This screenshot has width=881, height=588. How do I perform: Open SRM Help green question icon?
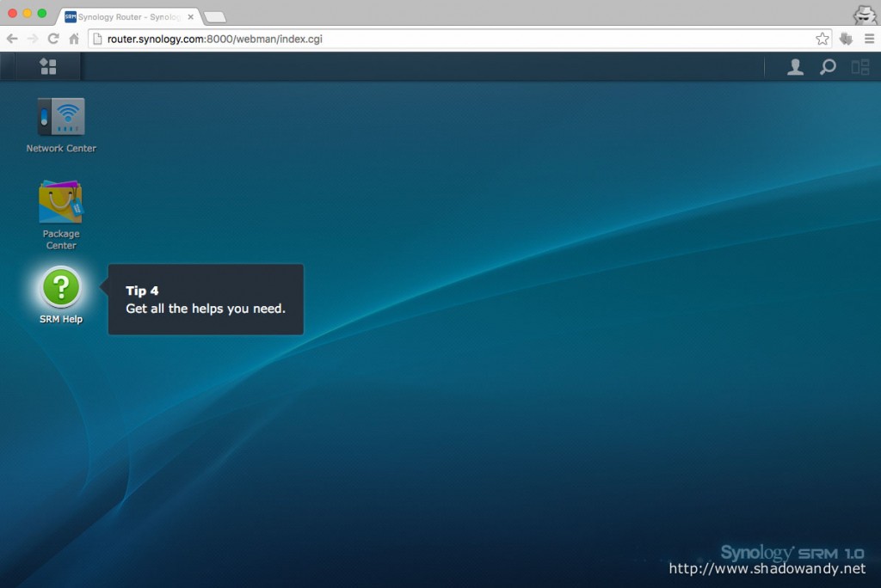pos(61,287)
